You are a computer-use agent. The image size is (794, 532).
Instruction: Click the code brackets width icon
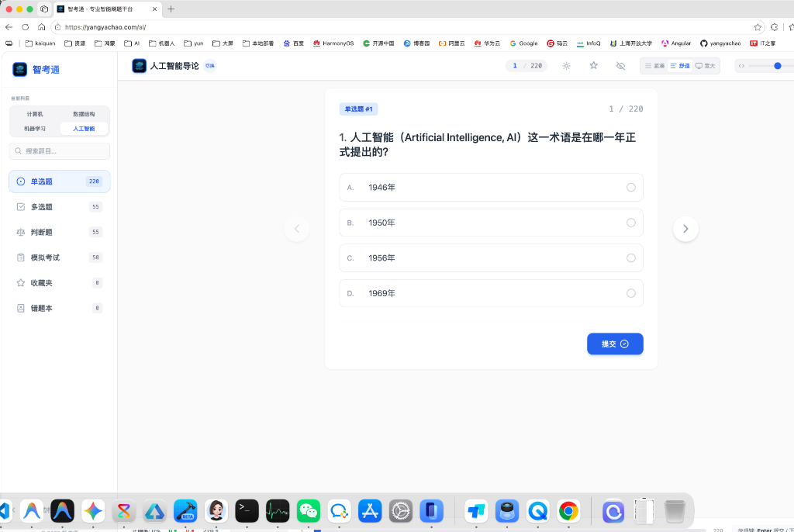[x=741, y=66]
